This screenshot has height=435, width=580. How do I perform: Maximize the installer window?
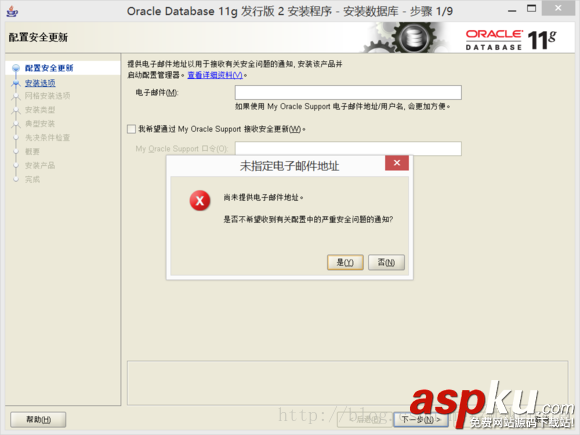532,9
